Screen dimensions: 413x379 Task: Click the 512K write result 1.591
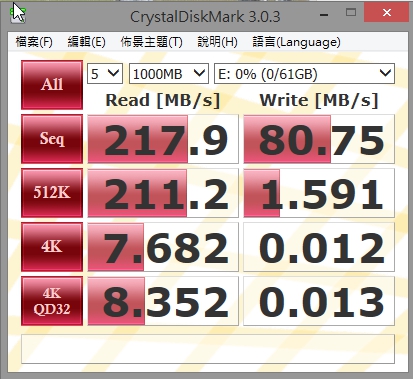pos(319,193)
